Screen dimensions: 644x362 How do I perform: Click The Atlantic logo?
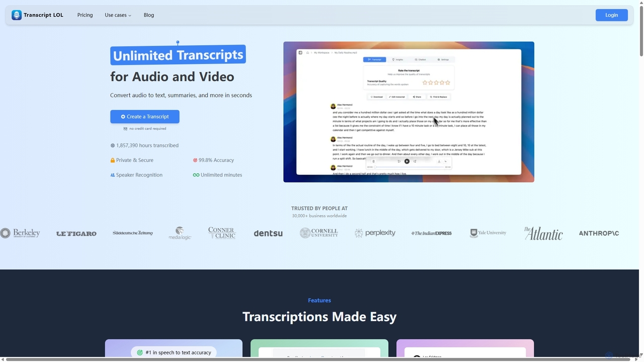point(543,233)
